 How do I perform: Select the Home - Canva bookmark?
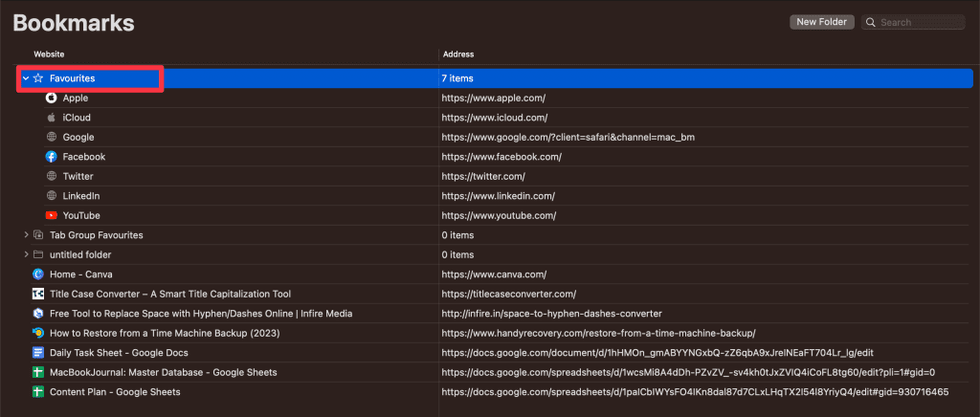(x=80, y=274)
